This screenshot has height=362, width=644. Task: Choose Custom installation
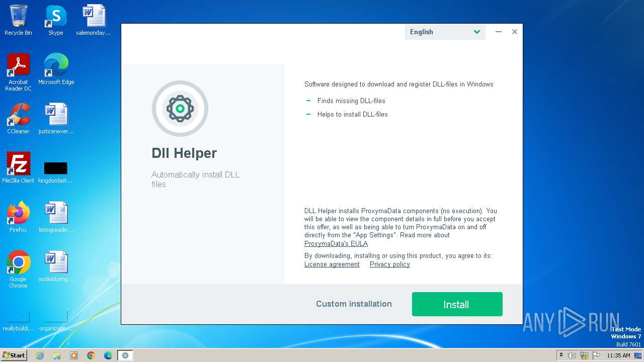(x=354, y=304)
